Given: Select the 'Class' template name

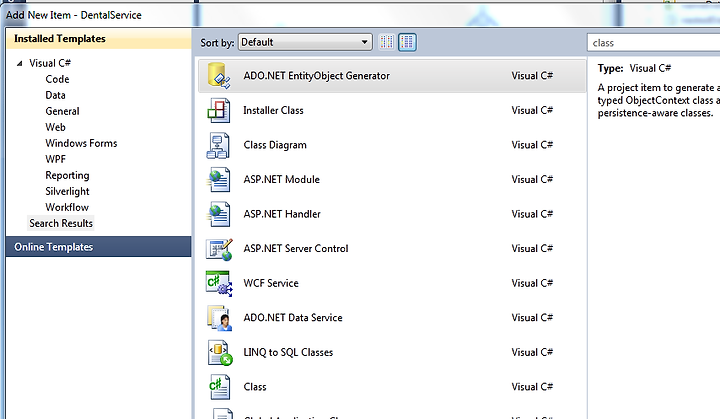Looking at the screenshot, I should (255, 387).
